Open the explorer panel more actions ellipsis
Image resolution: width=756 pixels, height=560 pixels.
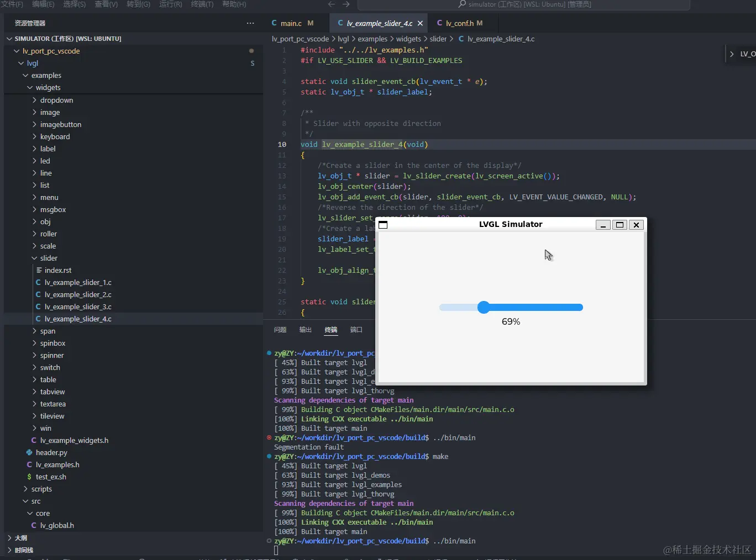[250, 23]
